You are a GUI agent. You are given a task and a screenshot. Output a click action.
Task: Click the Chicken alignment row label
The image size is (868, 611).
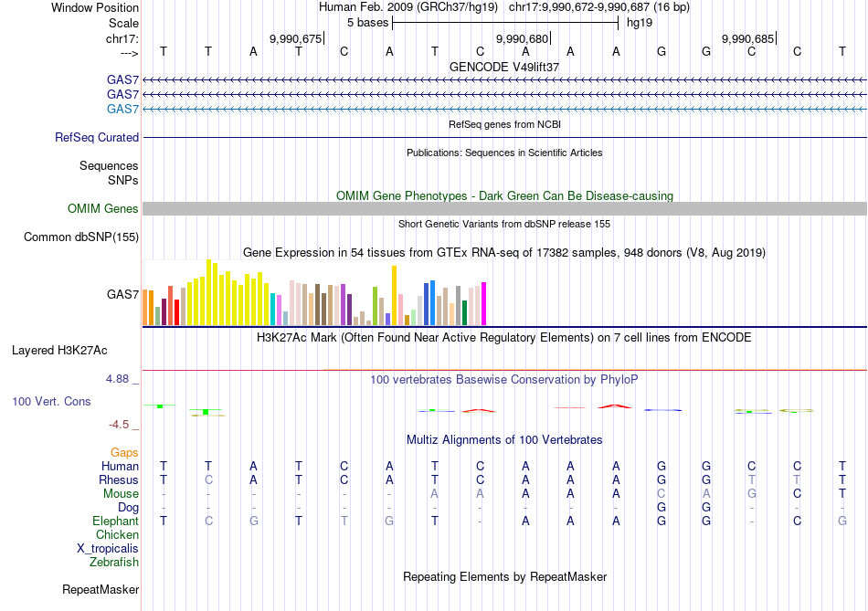117,534
